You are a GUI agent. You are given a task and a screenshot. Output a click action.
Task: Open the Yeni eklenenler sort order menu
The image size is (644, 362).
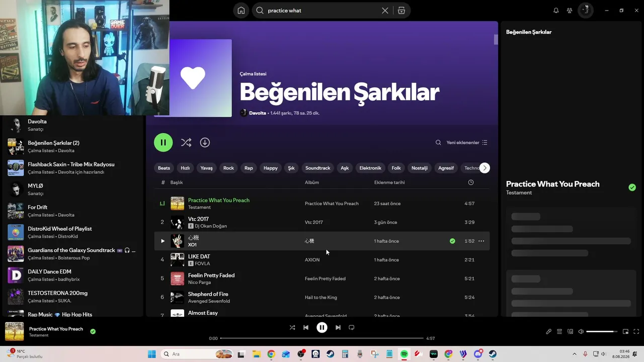[467, 143]
